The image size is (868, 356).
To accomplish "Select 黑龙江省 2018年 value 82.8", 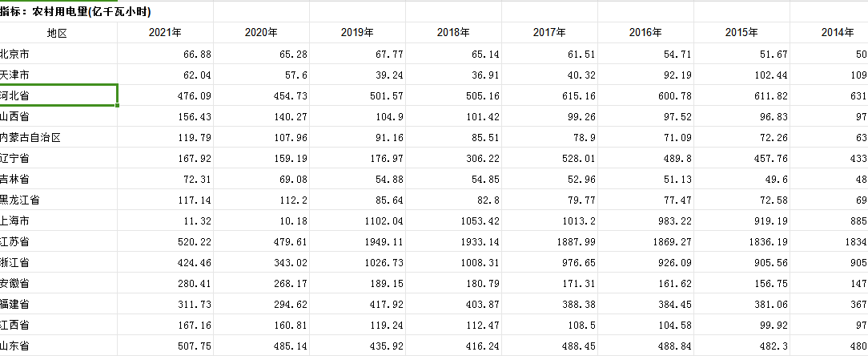I will point(453,200).
